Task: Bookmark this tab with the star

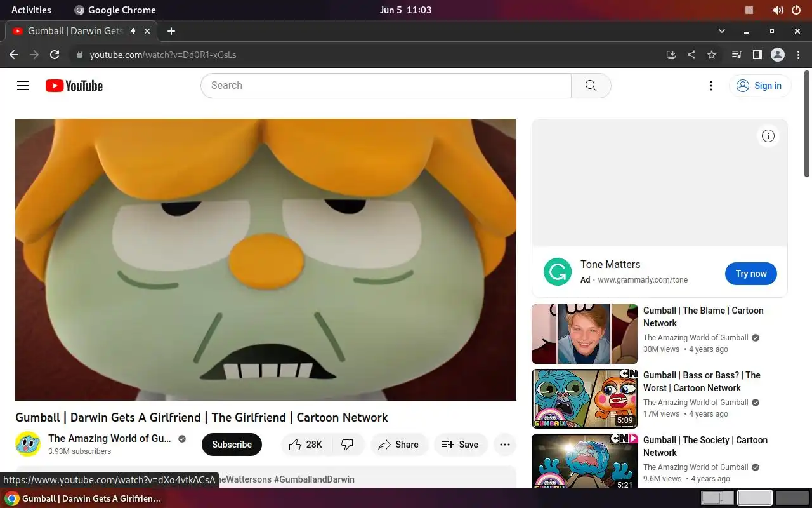Action: [x=712, y=55]
